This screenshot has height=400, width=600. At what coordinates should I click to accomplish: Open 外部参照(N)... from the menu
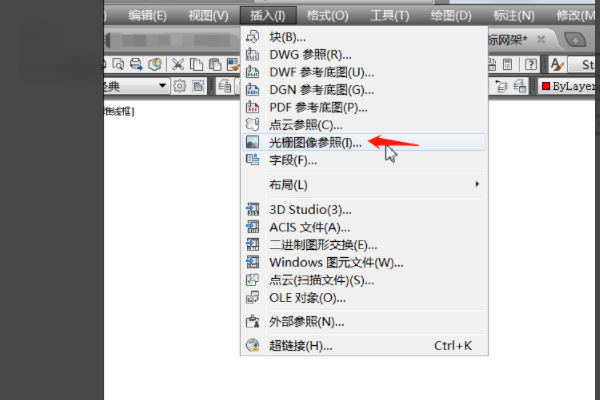point(364,322)
